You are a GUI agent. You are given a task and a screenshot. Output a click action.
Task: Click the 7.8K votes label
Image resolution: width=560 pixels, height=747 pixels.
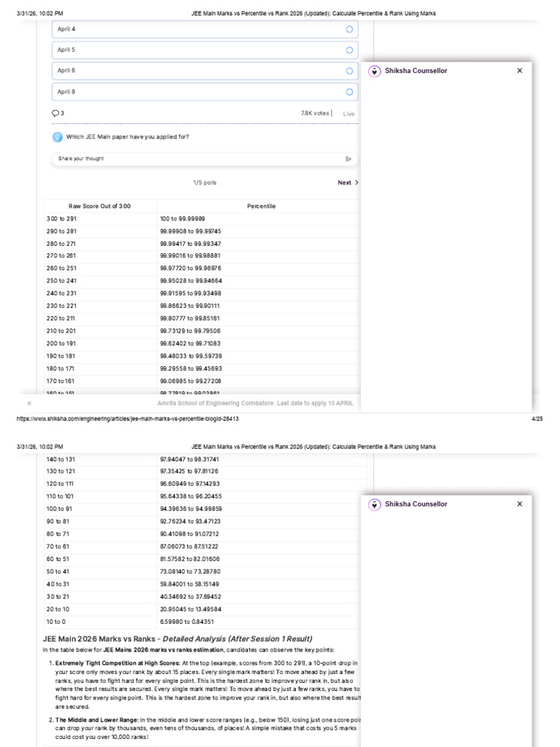[315, 113]
